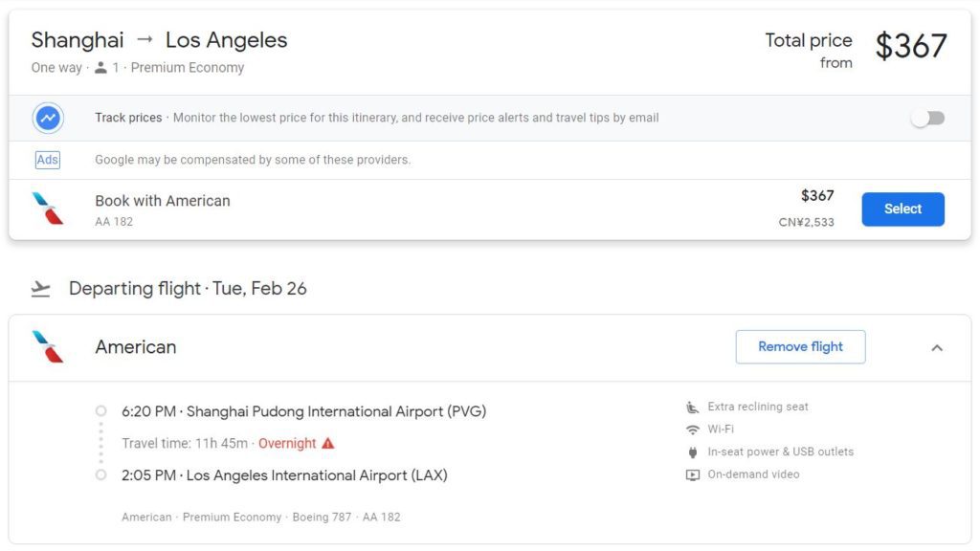Image resolution: width=980 pixels, height=551 pixels.
Task: Enable the Track prices toggle
Action: coord(927,118)
